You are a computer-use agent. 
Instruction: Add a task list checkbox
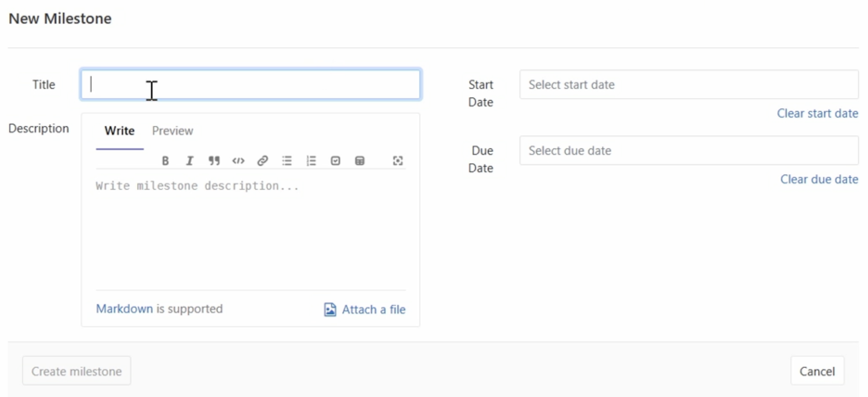click(x=335, y=161)
